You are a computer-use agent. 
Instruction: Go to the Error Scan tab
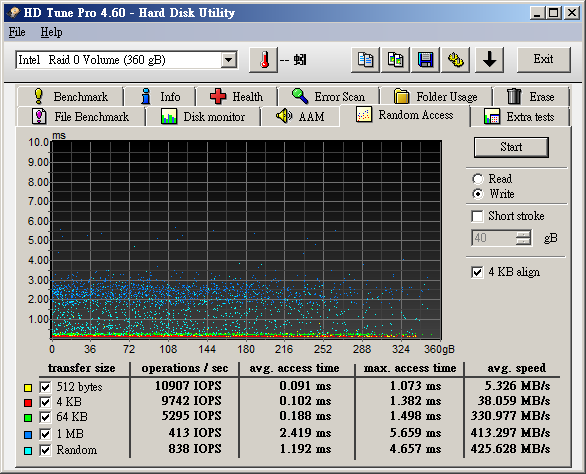pos(328,96)
